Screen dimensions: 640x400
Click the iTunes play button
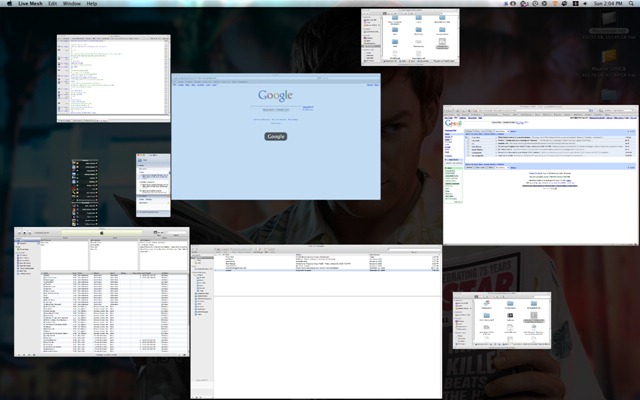point(24,233)
